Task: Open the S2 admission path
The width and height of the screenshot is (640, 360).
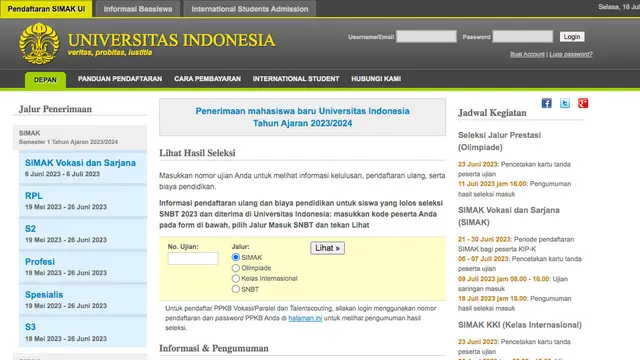Action: pos(30,229)
